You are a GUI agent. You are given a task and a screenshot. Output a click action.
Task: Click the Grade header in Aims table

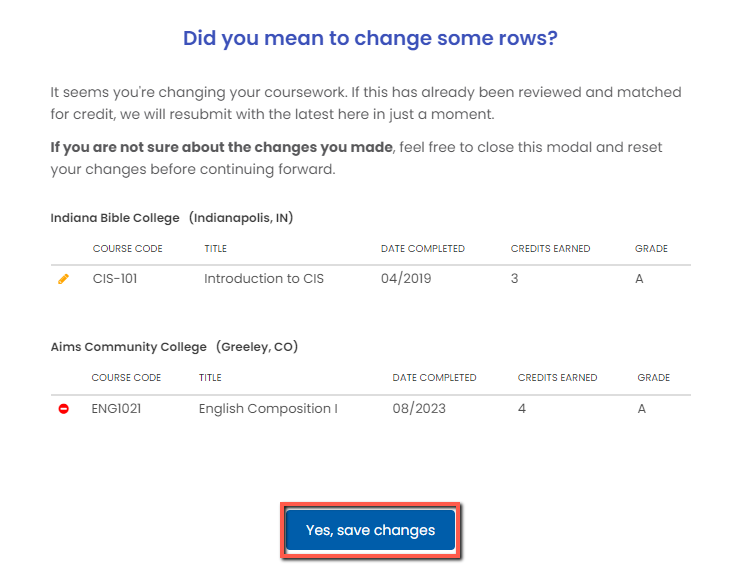click(x=653, y=378)
